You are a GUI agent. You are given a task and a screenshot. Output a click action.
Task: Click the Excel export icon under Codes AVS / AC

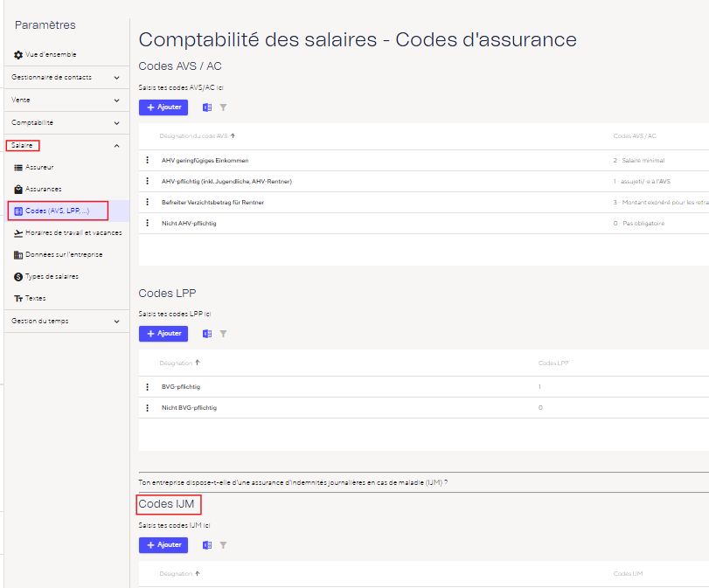207,107
